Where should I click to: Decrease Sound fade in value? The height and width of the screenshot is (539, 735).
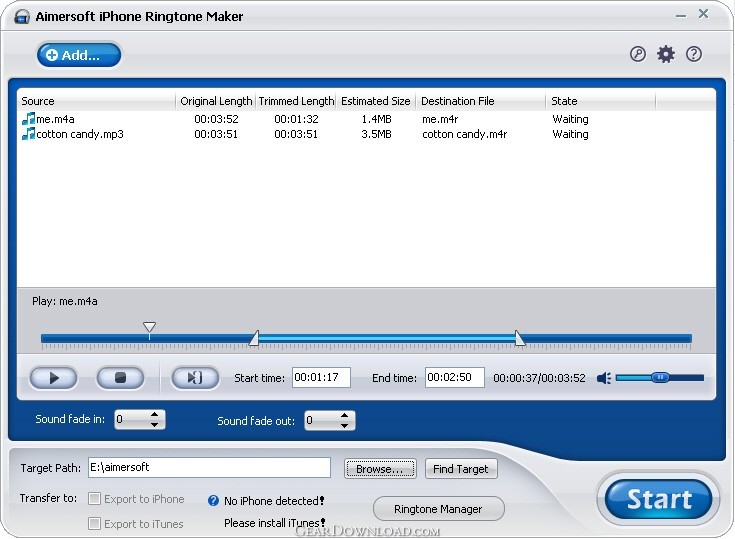click(x=154, y=425)
